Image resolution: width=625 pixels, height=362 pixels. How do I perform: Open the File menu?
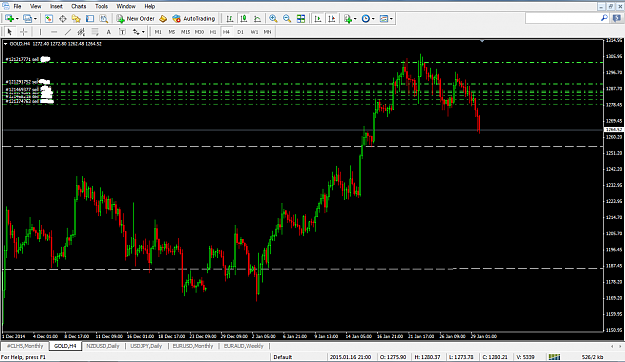point(17,6)
